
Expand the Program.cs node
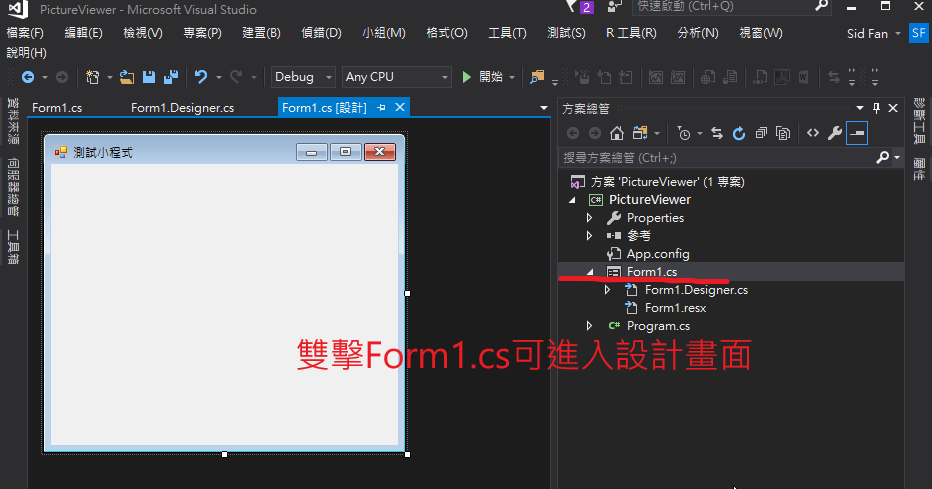coord(590,326)
